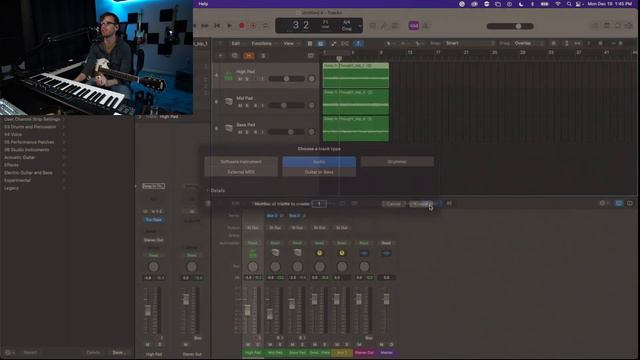Click the mixer settings gear icon

pos(602,203)
